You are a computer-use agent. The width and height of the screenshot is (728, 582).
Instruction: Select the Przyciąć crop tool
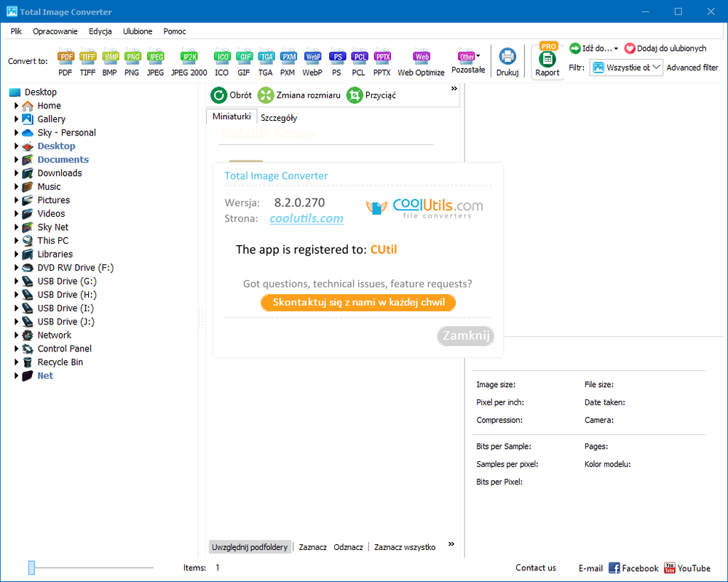point(371,95)
